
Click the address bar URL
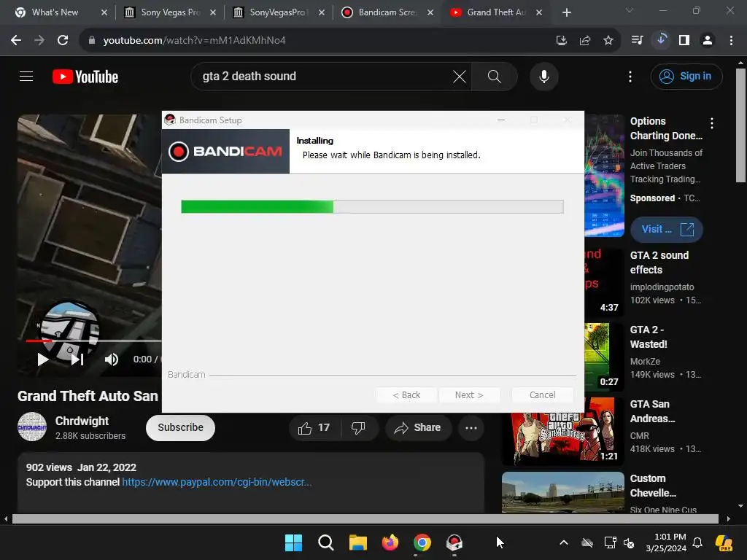click(x=194, y=41)
